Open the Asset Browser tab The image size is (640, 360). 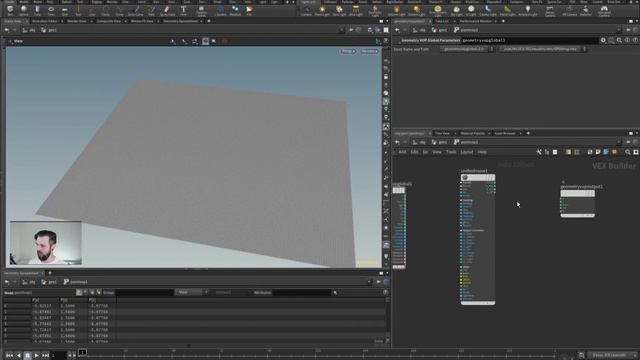pos(505,133)
